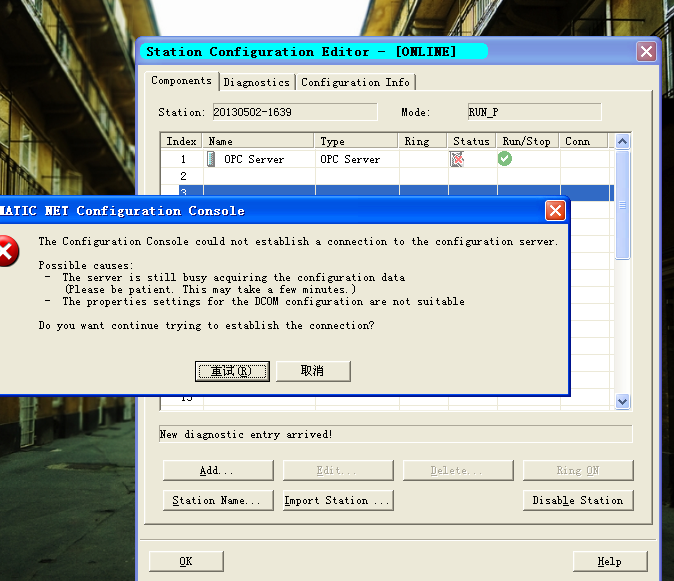
Task: Click the Add... button
Action: pos(218,470)
